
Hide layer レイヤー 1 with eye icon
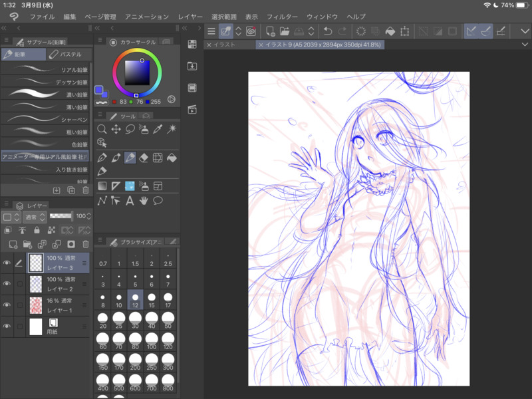point(7,305)
